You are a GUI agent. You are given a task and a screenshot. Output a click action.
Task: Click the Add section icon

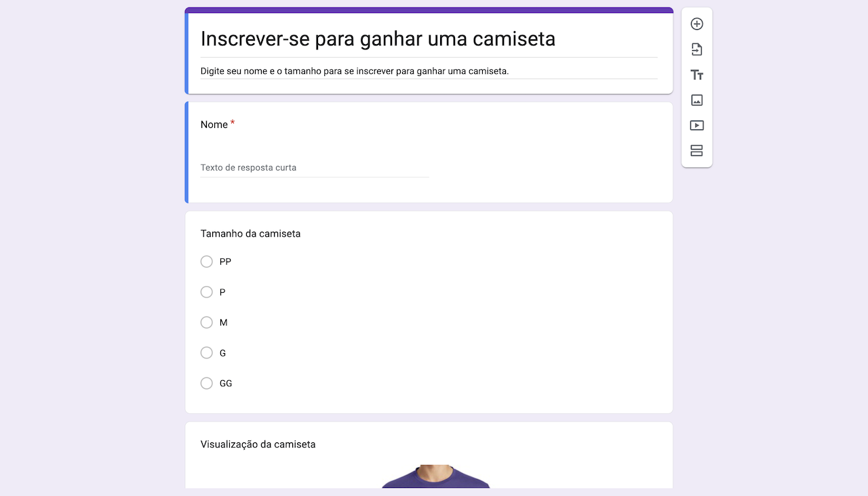696,150
